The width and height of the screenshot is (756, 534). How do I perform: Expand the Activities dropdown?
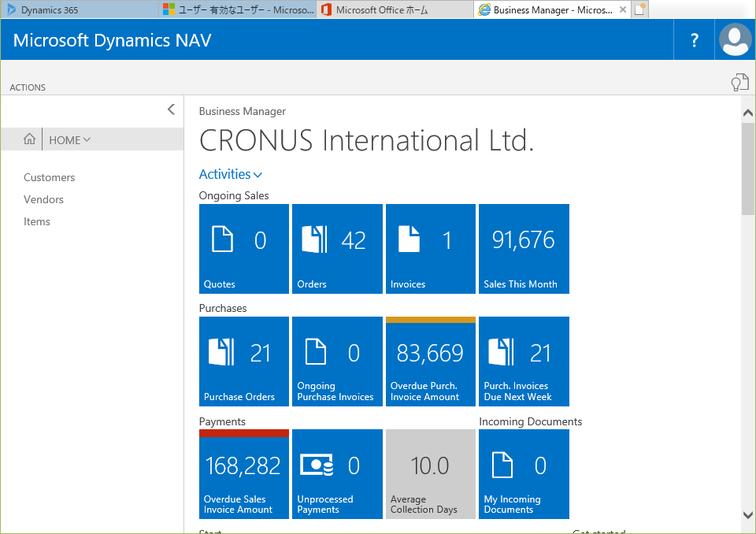coord(231,174)
